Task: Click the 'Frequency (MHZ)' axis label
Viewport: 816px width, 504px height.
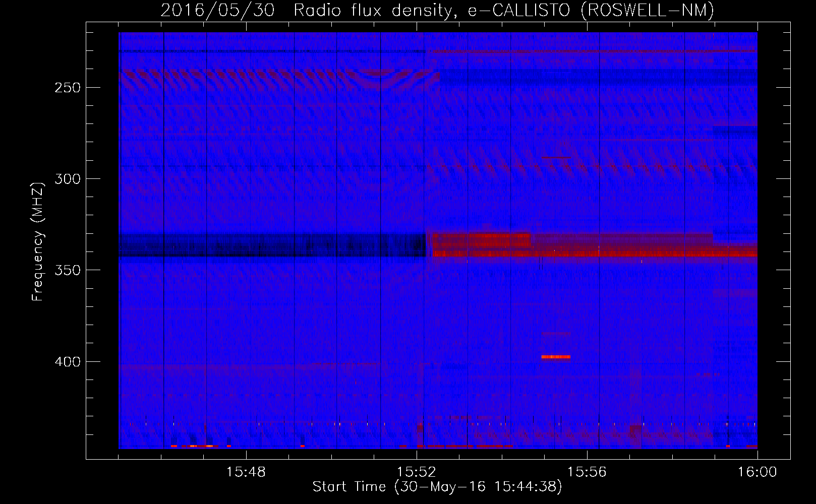Action: click(x=38, y=241)
